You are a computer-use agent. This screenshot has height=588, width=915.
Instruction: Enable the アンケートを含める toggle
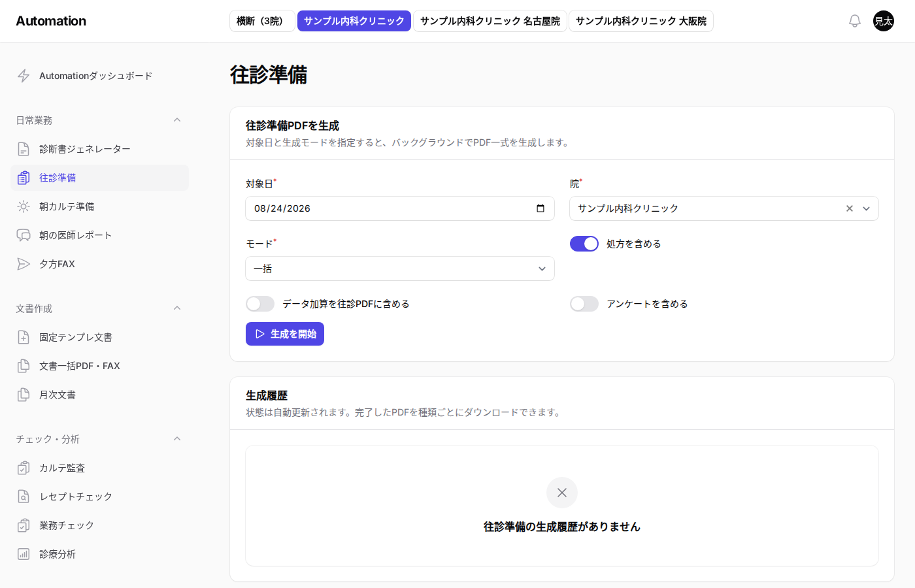(x=584, y=304)
